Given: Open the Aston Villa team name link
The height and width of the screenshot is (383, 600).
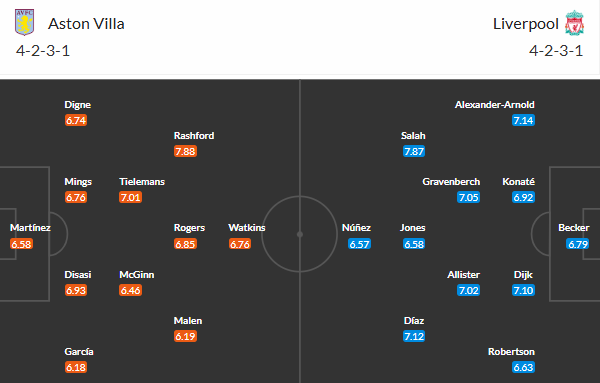Looking at the screenshot, I should (x=86, y=24).
